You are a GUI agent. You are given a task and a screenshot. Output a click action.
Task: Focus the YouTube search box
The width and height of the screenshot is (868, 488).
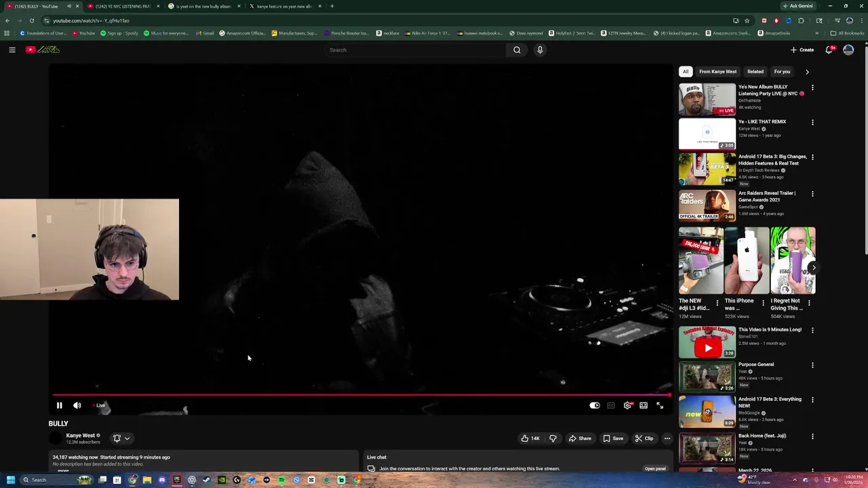pyautogui.click(x=415, y=49)
